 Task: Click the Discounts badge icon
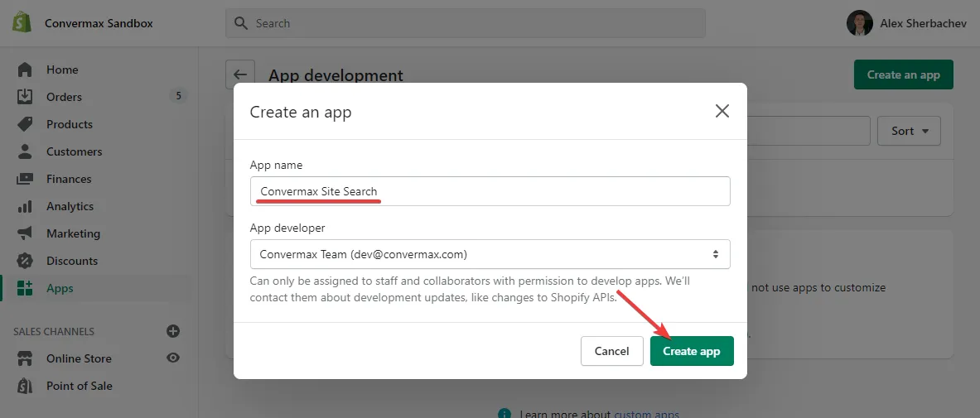(25, 261)
